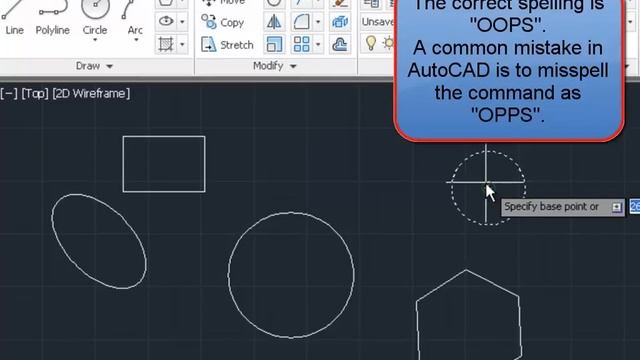Activate the Arc tool
Image resolution: width=640 pixels, height=360 pixels.
click(x=135, y=16)
